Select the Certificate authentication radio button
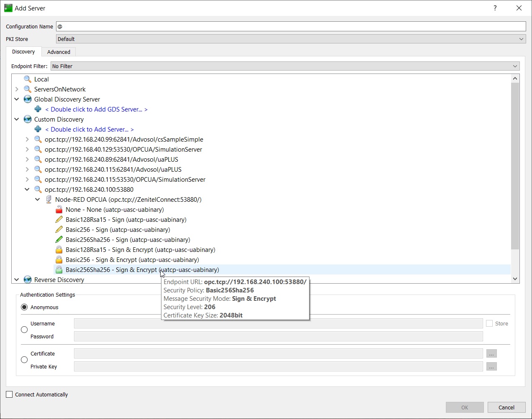This screenshot has height=419, width=532. point(24,360)
